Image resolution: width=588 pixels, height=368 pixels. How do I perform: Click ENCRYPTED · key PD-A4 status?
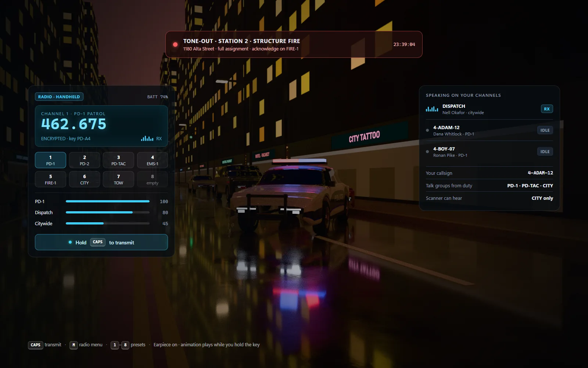pos(66,139)
